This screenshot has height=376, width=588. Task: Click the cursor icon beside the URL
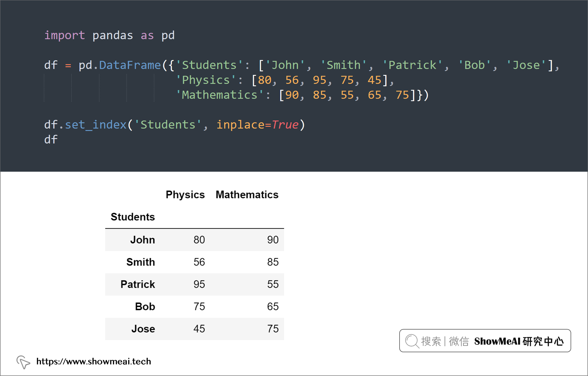click(x=23, y=362)
